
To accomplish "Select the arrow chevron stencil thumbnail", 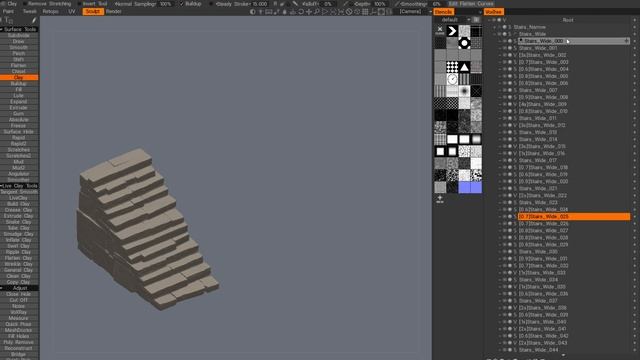I will [x=452, y=31].
